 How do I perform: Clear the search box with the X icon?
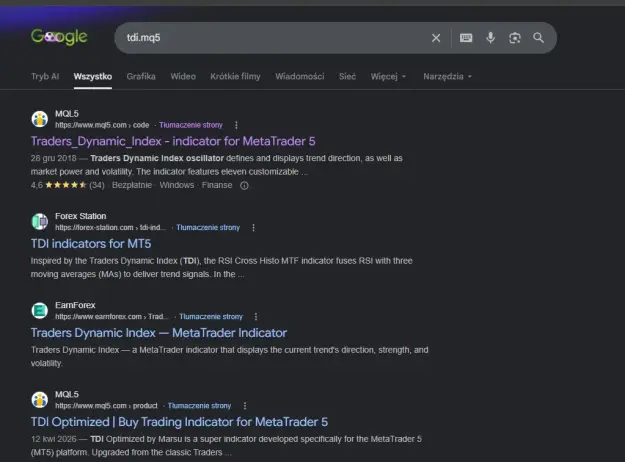point(436,38)
